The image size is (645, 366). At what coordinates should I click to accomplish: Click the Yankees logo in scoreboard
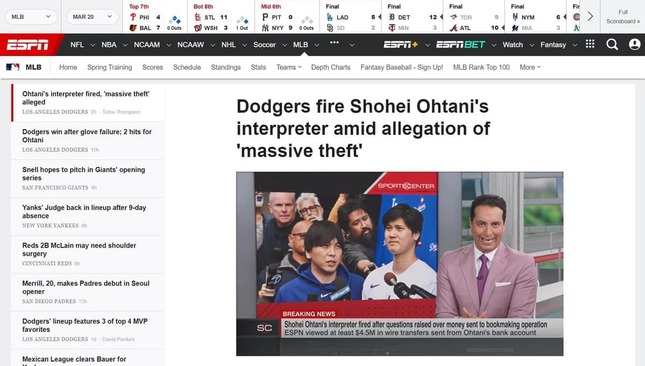point(265,28)
